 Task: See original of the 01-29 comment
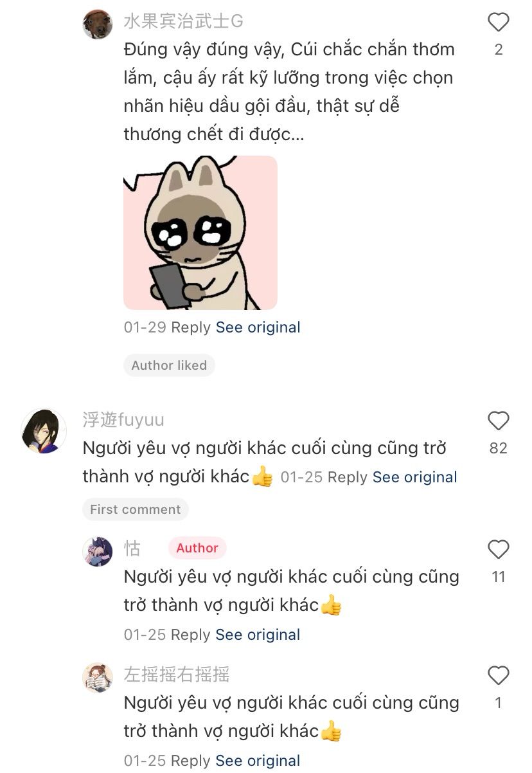pyautogui.click(x=258, y=327)
